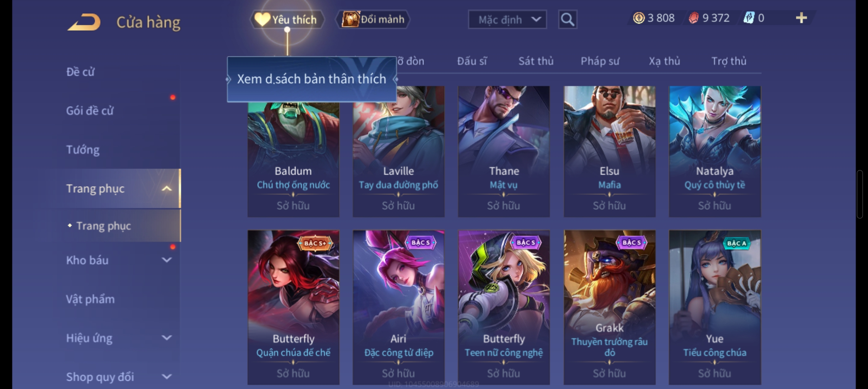Tap the blue ticket currency icon
The width and height of the screenshot is (868, 389).
[749, 18]
